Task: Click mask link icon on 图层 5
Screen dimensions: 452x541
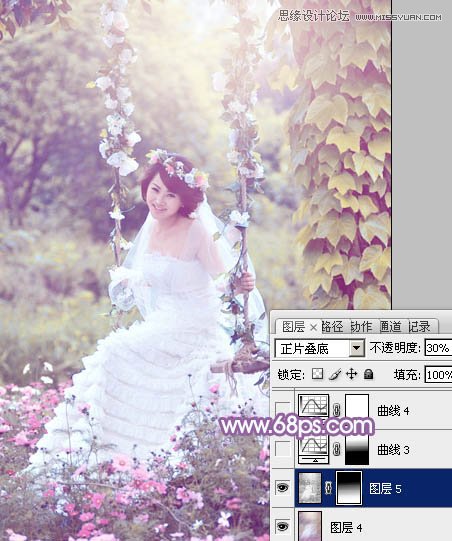Action: coord(328,488)
